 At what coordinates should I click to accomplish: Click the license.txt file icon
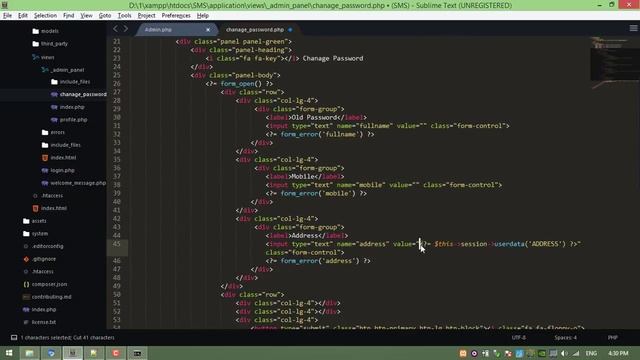[26, 322]
